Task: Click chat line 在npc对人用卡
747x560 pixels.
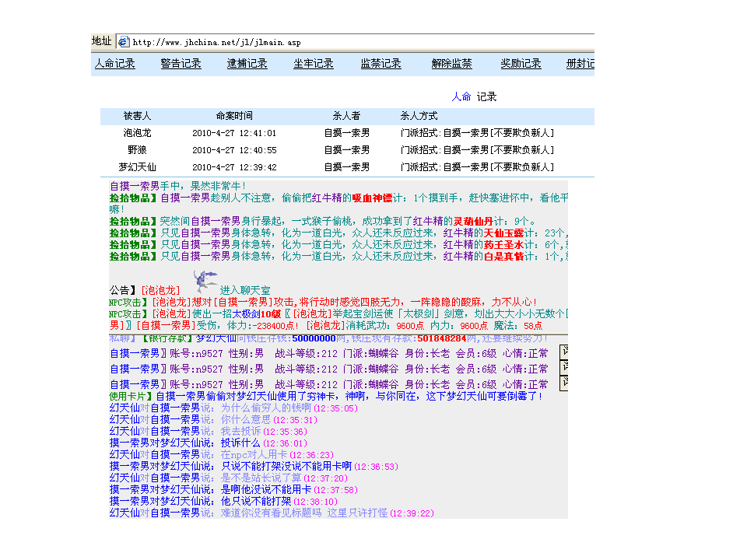Action: click(254, 455)
